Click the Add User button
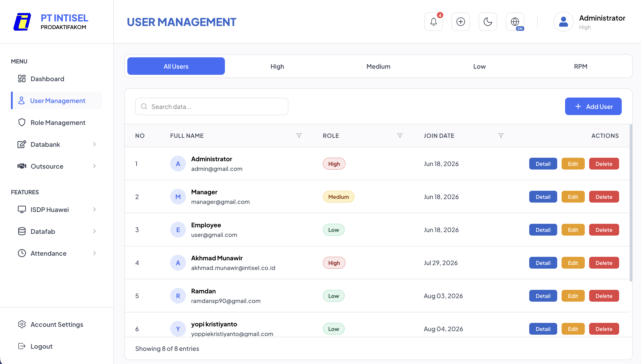641x364 pixels. pyautogui.click(x=593, y=107)
